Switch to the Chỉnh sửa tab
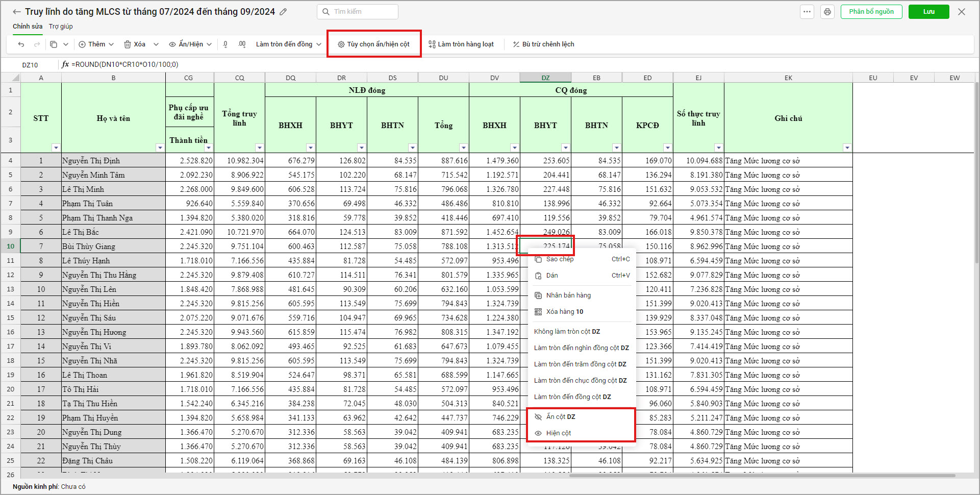The width and height of the screenshot is (980, 495). (x=28, y=27)
